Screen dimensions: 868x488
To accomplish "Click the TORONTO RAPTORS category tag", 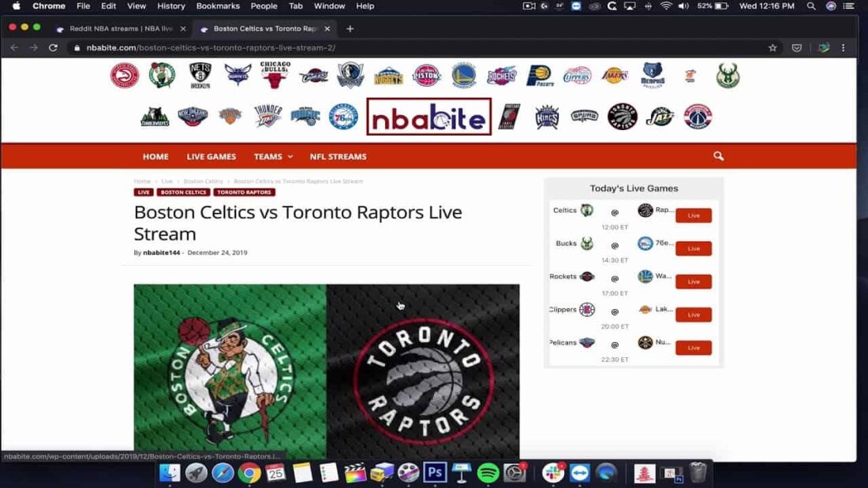I will pos(244,192).
